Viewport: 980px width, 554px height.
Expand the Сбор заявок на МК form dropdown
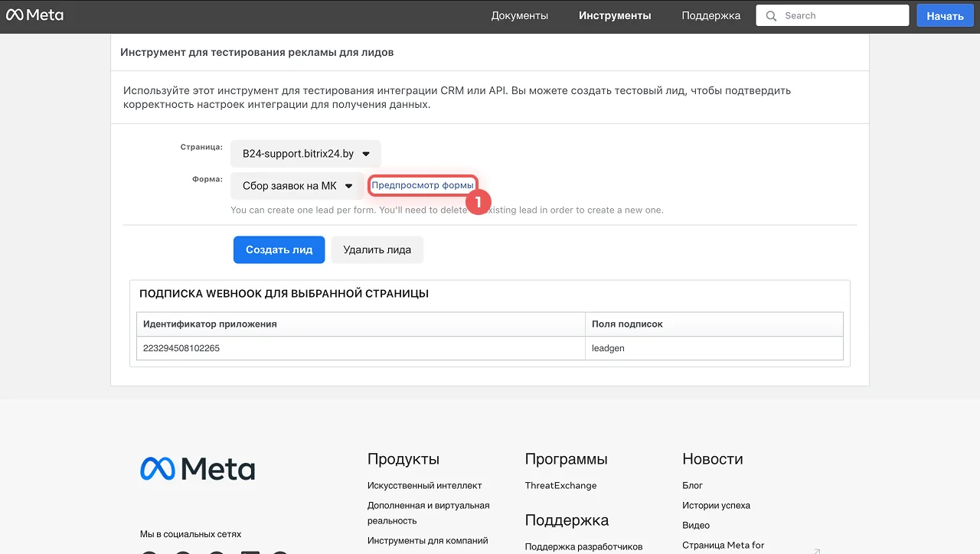tap(297, 186)
